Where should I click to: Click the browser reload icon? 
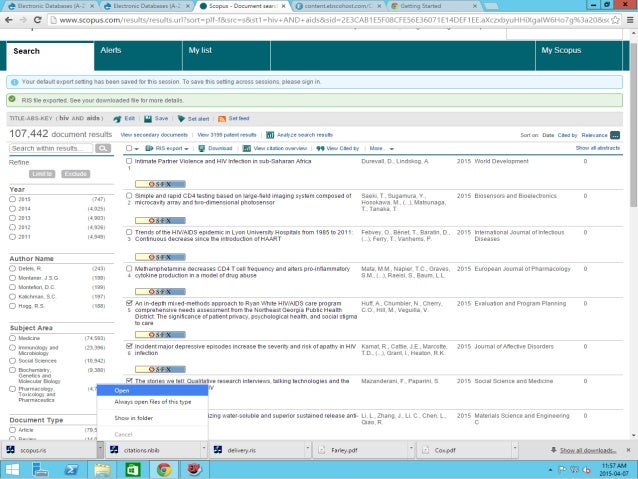(x=37, y=20)
